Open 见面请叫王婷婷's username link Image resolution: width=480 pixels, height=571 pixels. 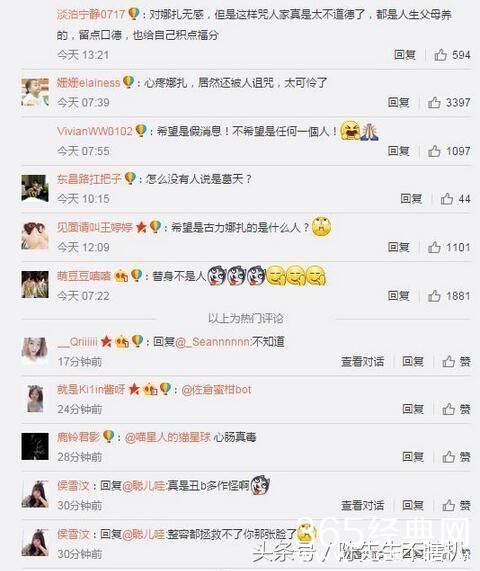point(94,227)
